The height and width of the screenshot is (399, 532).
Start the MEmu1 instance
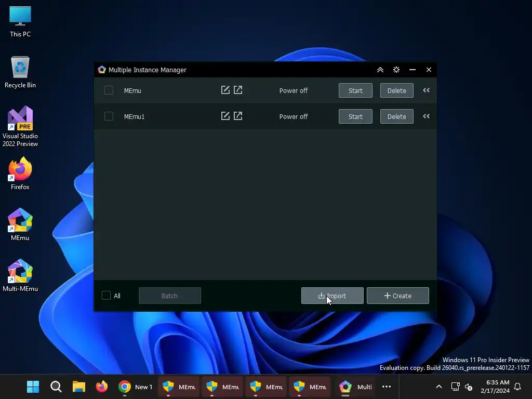[x=355, y=116]
